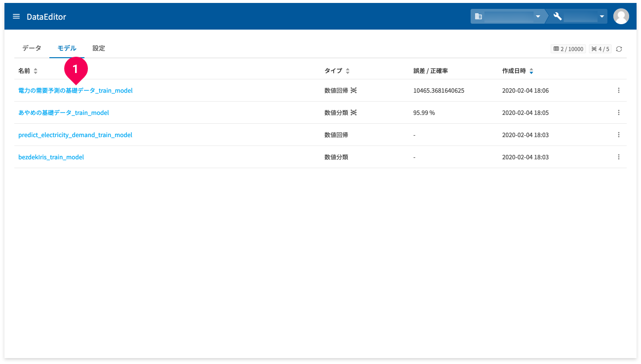Screen dimensions: 641x364
Task: Click the accuracy value 95.99 %
Action: [x=424, y=113]
